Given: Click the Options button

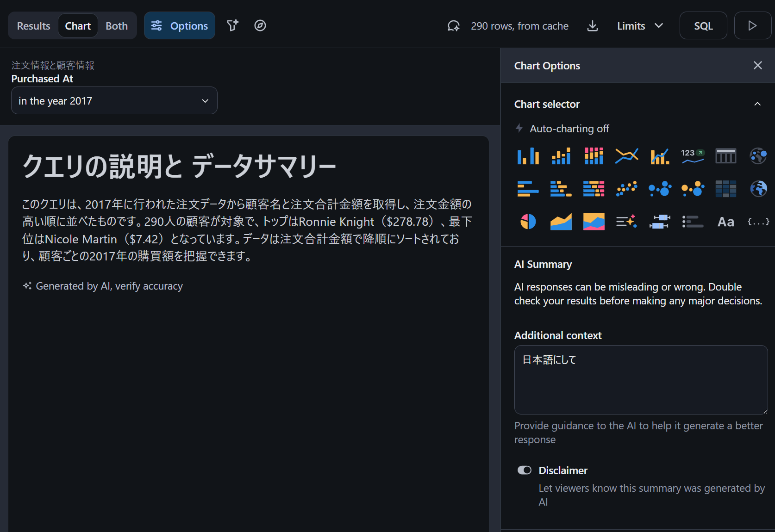Looking at the screenshot, I should (x=180, y=26).
